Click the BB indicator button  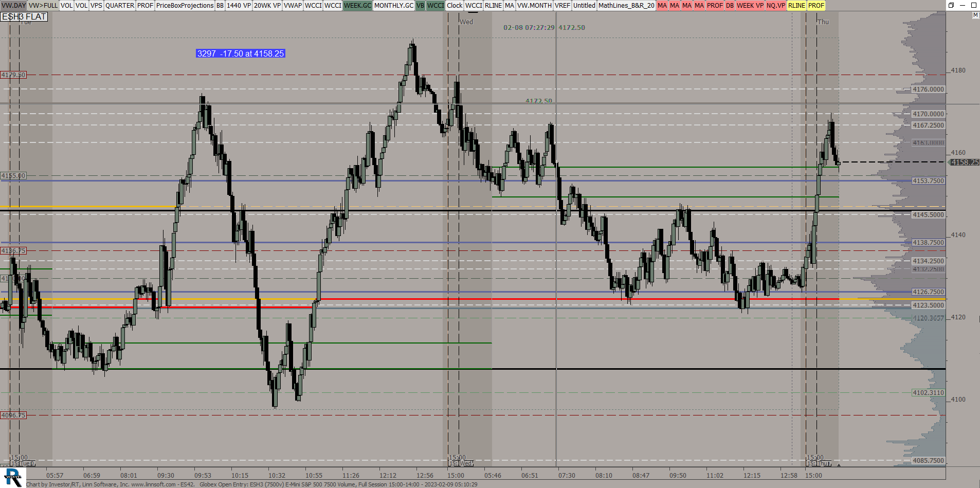tap(220, 5)
